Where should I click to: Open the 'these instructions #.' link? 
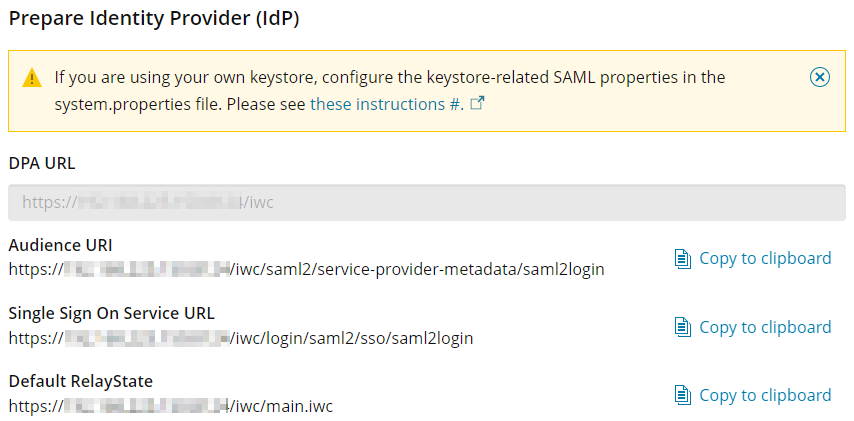pyautogui.click(x=386, y=104)
